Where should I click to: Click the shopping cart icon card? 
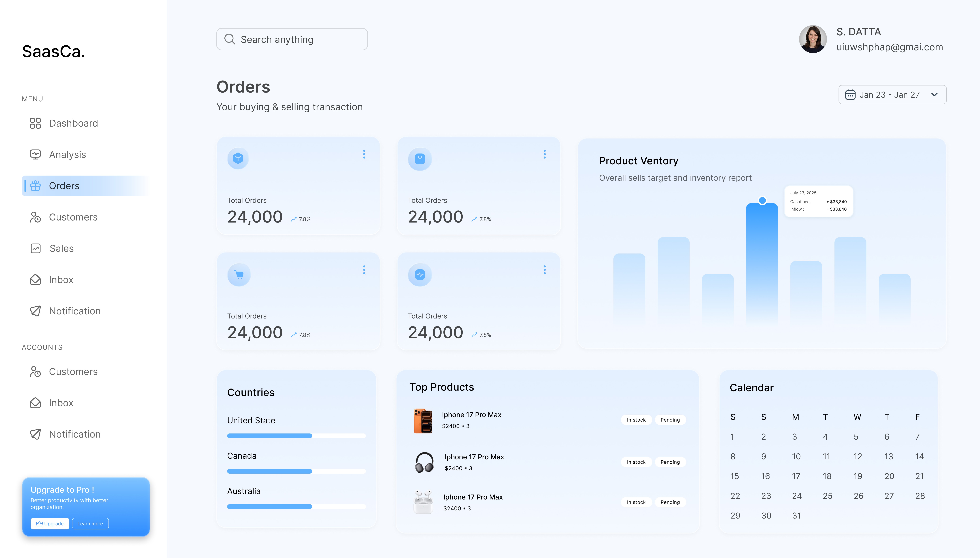(239, 274)
